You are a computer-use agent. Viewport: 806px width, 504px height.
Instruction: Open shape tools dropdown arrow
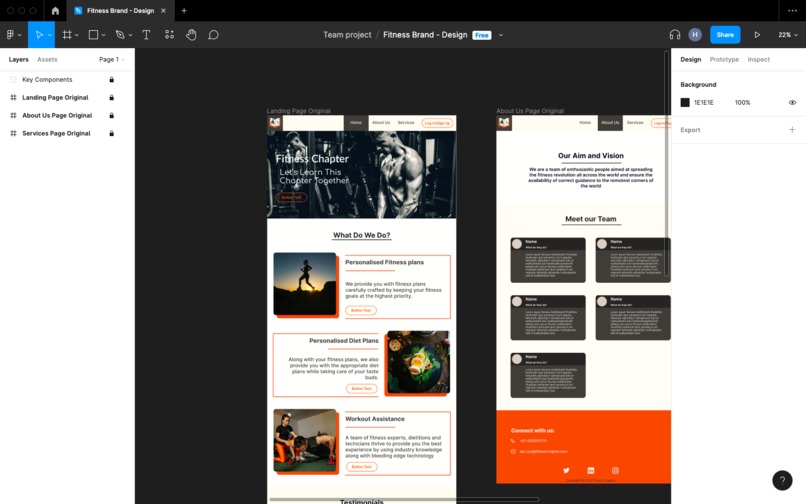tap(103, 35)
